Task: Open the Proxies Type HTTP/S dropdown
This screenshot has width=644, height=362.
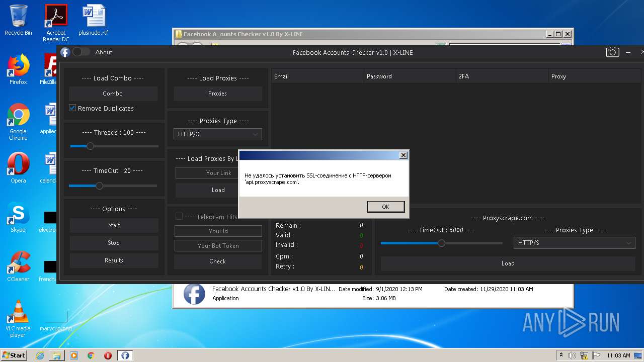Action: click(218, 134)
